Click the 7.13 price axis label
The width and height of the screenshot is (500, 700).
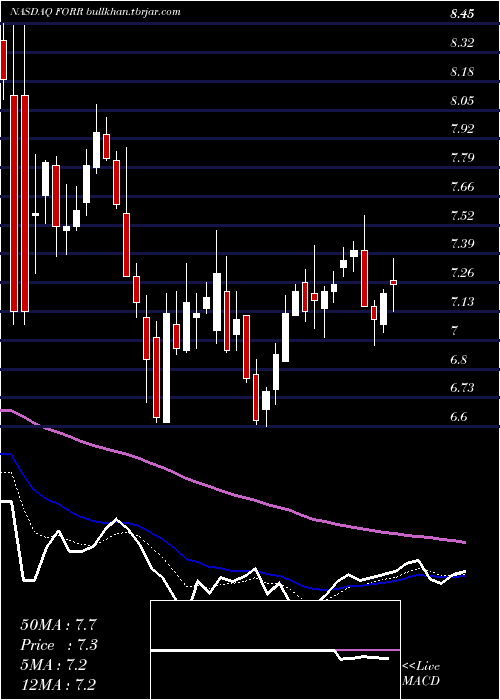[462, 302]
